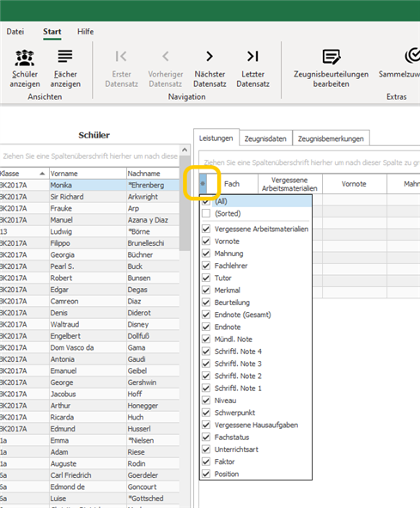
Task: Toggle the Fachstatus column checkbox
Action: click(x=206, y=437)
